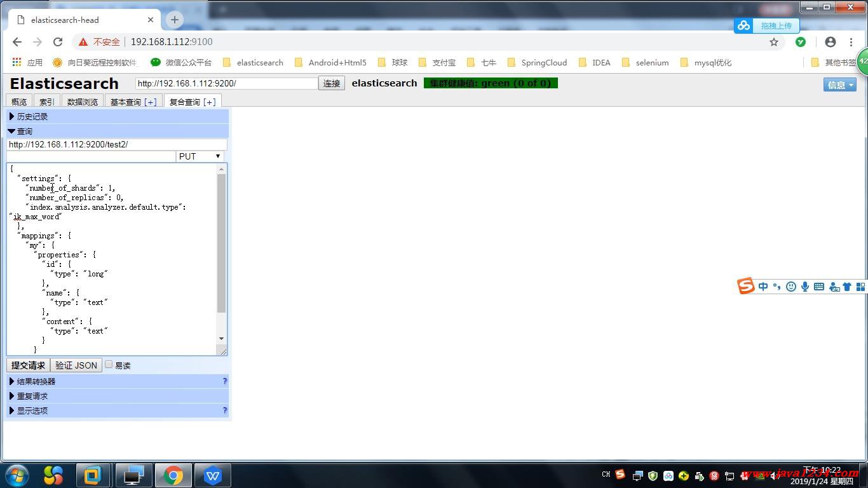Toggle Chinese/English mode 中 on Sogou bar
This screenshot has height=488, width=868.
click(x=763, y=287)
